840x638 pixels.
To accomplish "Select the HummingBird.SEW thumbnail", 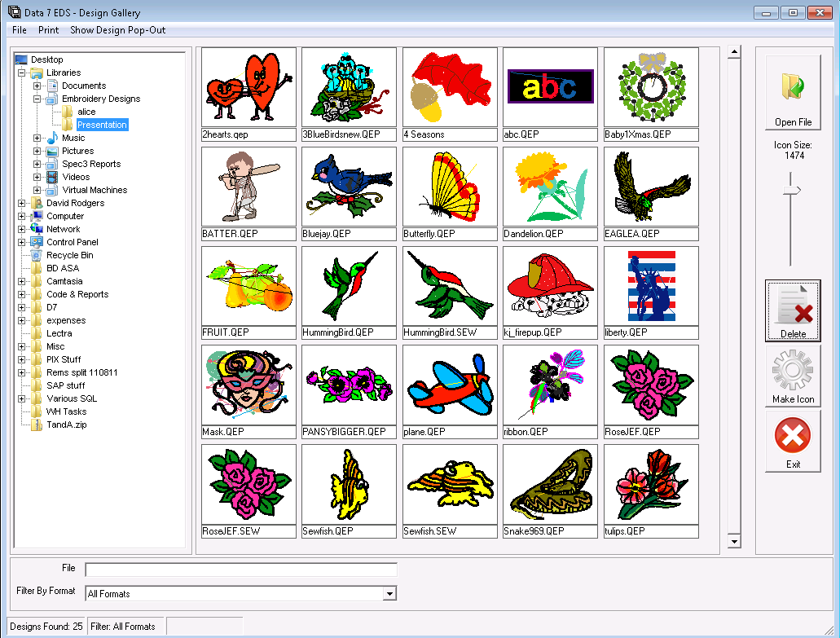I will (x=450, y=285).
